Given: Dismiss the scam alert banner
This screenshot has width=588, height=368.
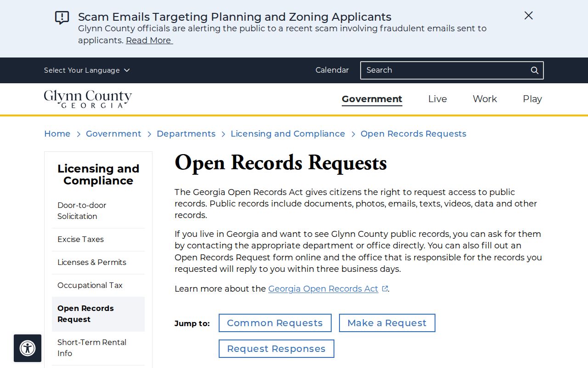Looking at the screenshot, I should [x=529, y=16].
